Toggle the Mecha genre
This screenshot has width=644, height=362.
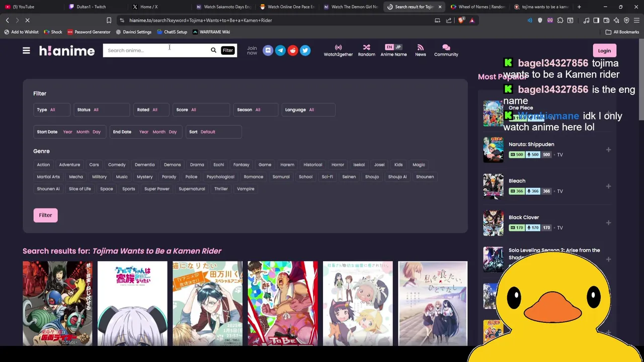click(x=76, y=176)
